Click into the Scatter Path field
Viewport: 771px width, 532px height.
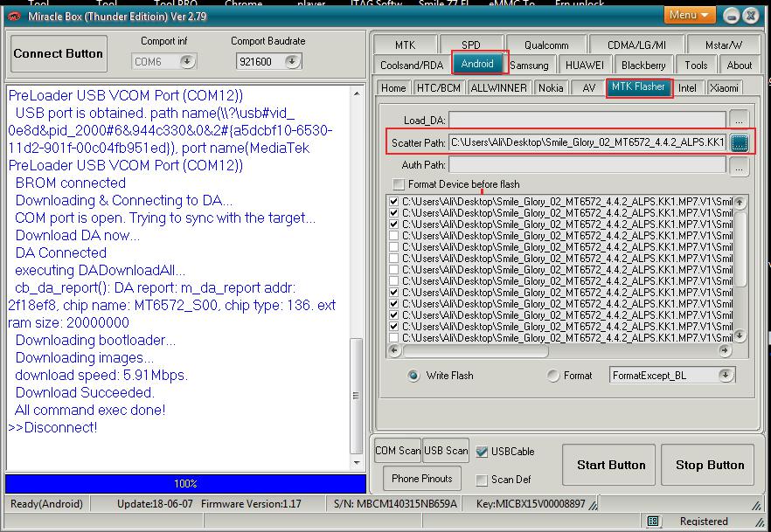(x=587, y=142)
